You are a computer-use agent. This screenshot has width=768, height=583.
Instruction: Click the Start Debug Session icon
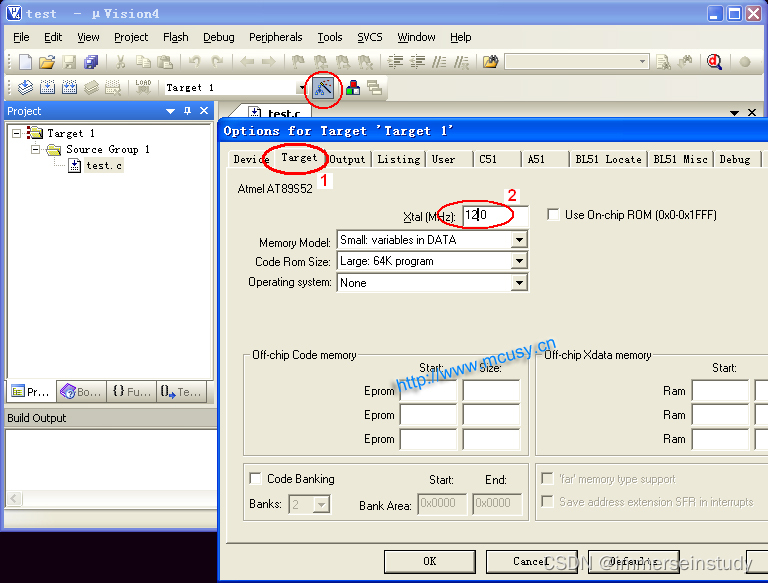(x=714, y=62)
